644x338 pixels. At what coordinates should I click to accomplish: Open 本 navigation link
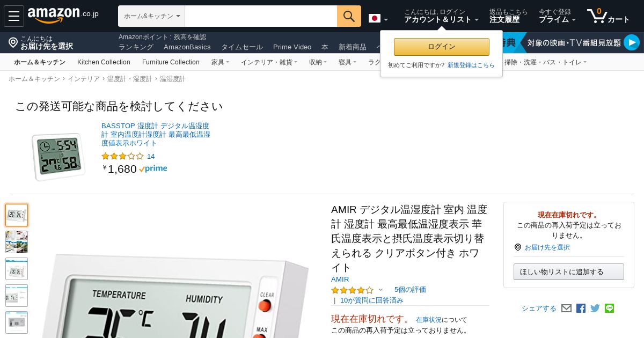(x=325, y=47)
